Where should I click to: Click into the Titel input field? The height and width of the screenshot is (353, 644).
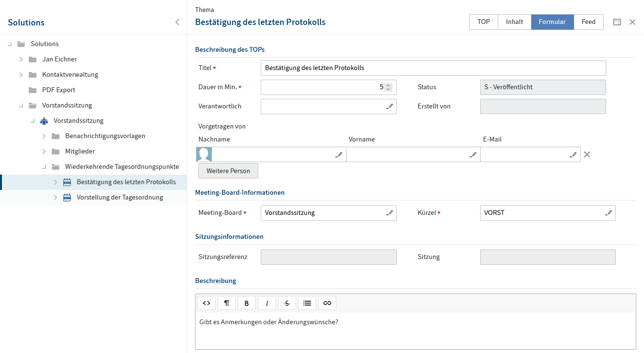tap(433, 68)
